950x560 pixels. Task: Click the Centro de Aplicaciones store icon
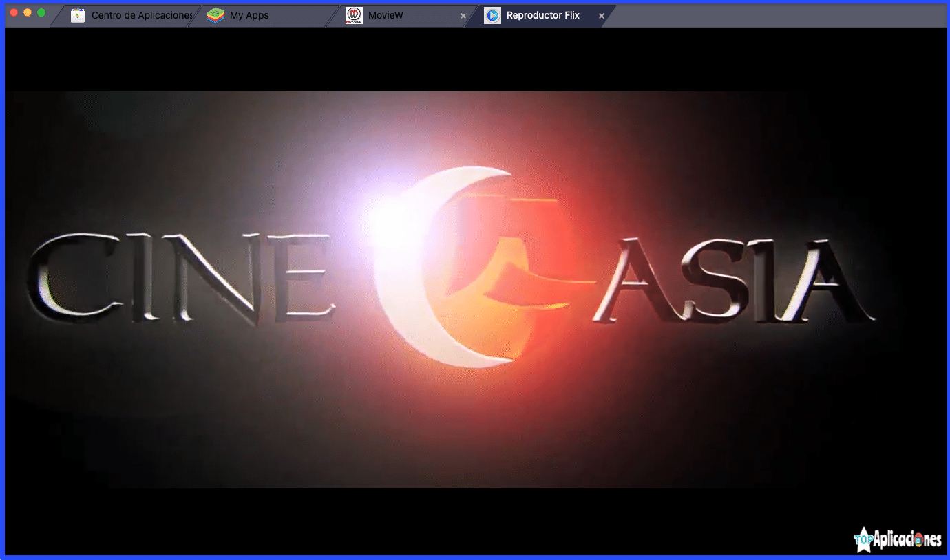(x=78, y=14)
